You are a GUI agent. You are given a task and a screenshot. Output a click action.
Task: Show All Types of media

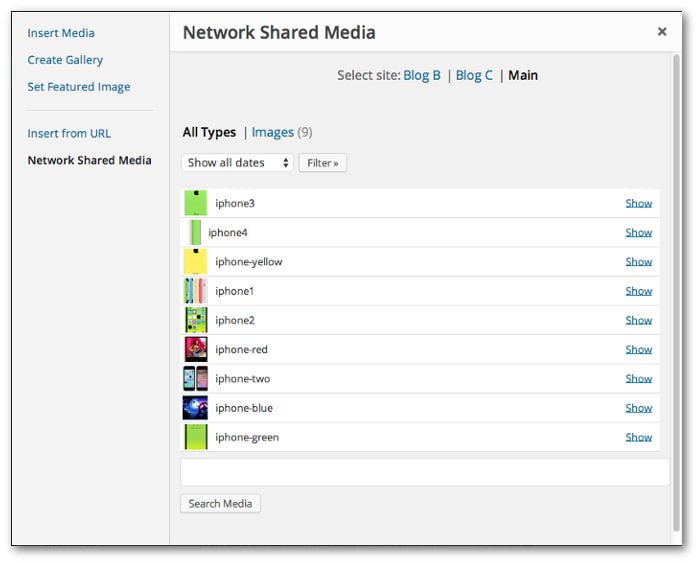point(209,132)
